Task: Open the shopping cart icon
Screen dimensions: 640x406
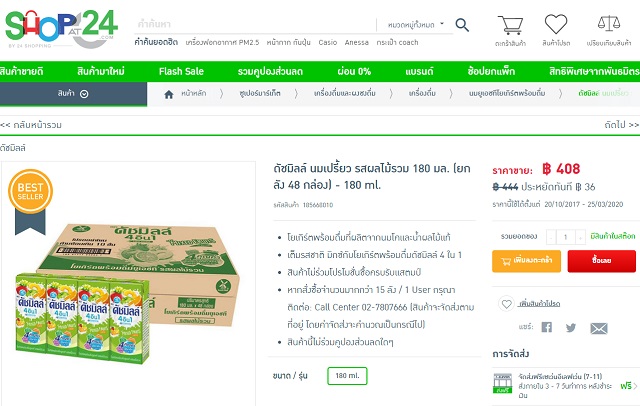Action: coord(510,25)
